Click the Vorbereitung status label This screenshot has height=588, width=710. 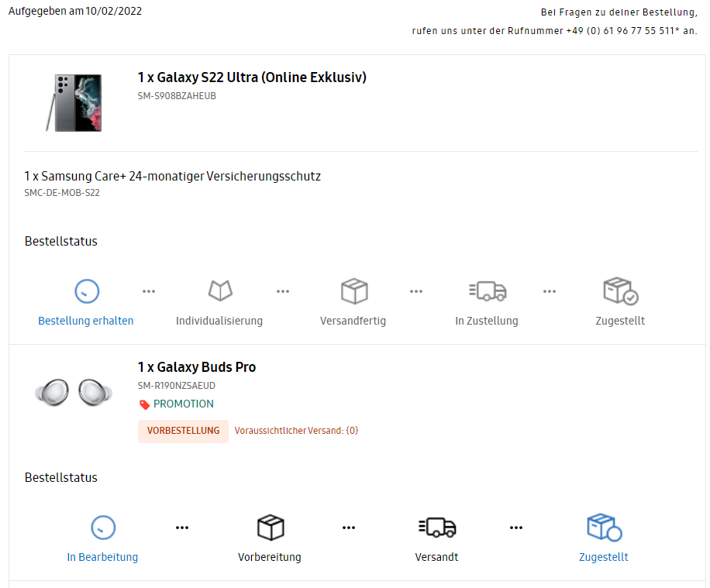(270, 557)
